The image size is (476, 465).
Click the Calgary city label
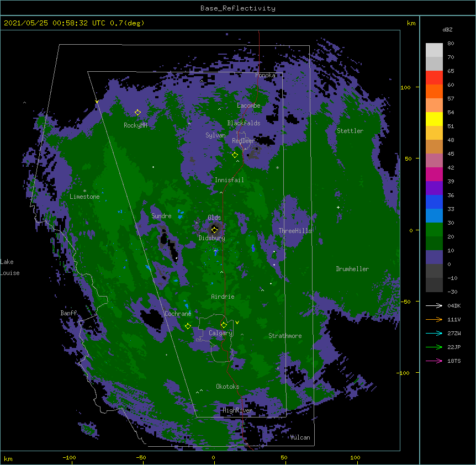pyautogui.click(x=220, y=333)
